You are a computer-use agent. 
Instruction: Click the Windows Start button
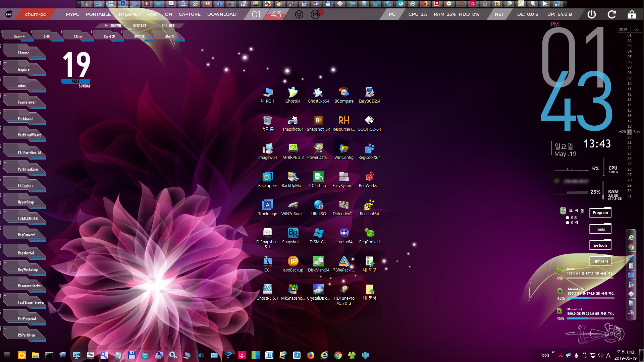click(7, 355)
